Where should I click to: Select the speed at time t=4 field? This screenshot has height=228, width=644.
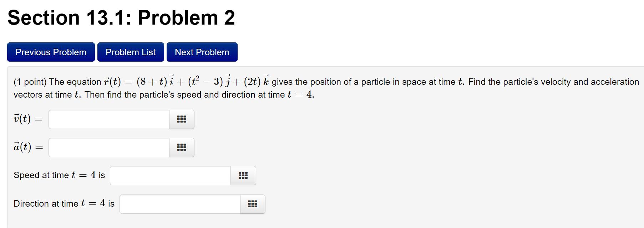click(169, 175)
